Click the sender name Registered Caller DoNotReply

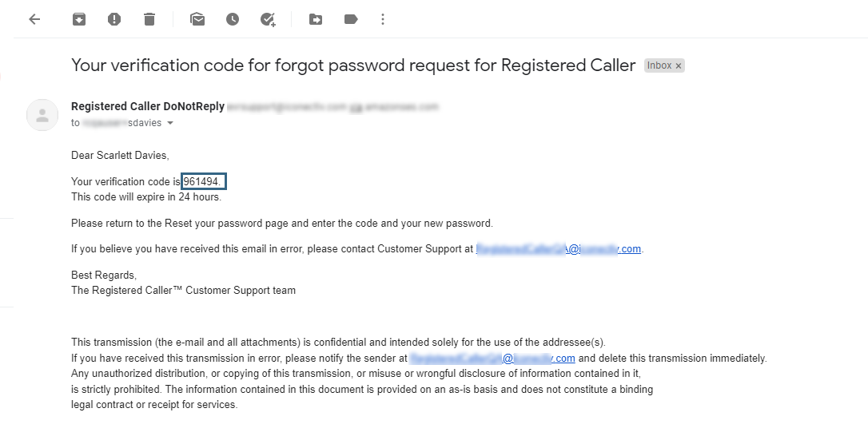148,106
